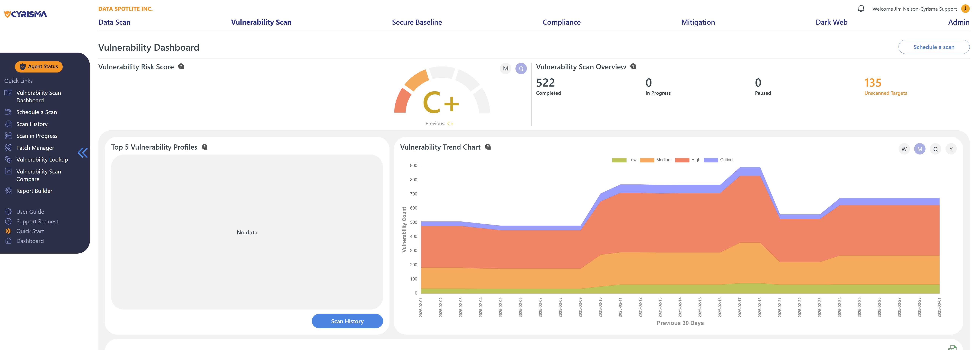Screen dimensions: 980x350
Task: Switch risk score to Monthly (M)
Action: (505, 68)
